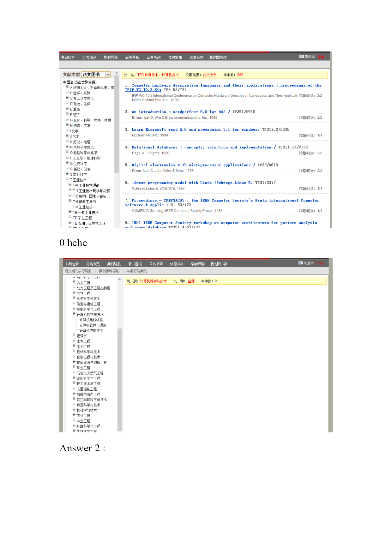Viewport: 392px width, 554px height.
Task: Click red '全部' language value in lower screenshot
Action: [x=191, y=281]
